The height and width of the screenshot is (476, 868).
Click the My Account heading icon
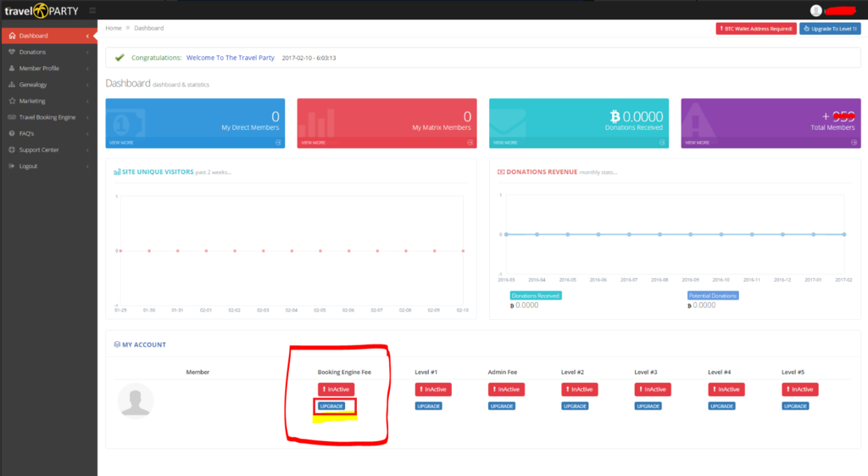tap(117, 344)
